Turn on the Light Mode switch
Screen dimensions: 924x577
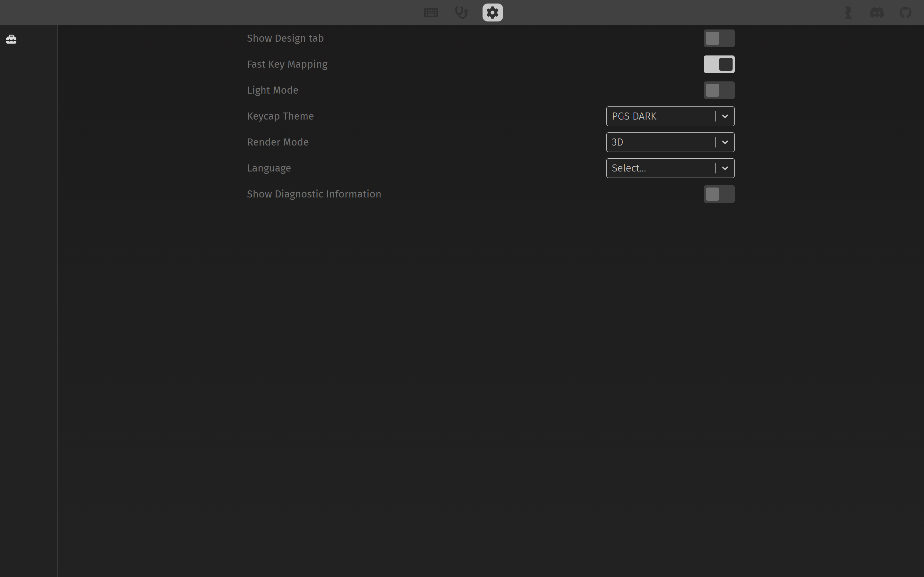(x=719, y=90)
